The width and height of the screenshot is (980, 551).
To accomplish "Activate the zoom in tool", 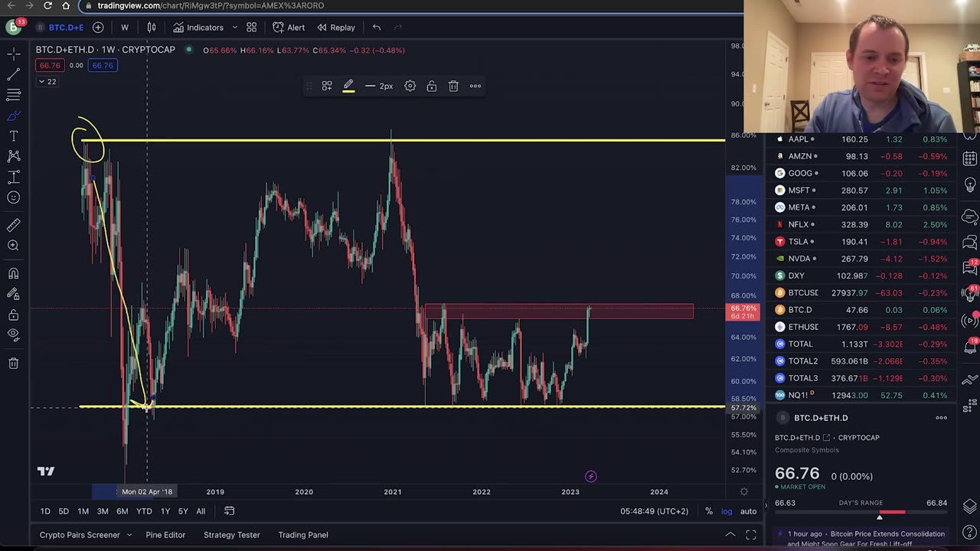I will [13, 246].
